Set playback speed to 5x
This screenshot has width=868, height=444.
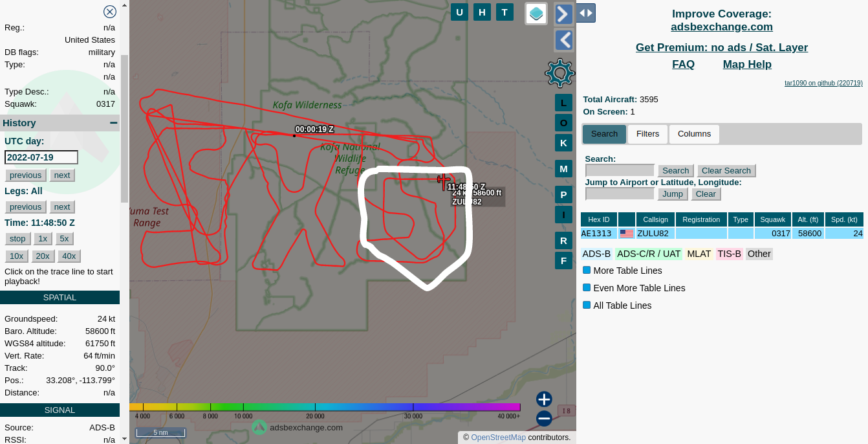[65, 239]
